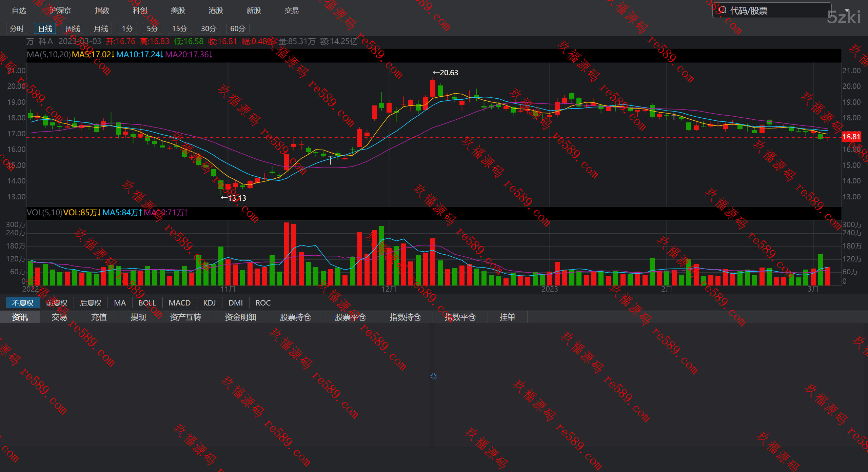Choose the 60分 interval button
Screen dimensions: 868x472
tap(237, 28)
